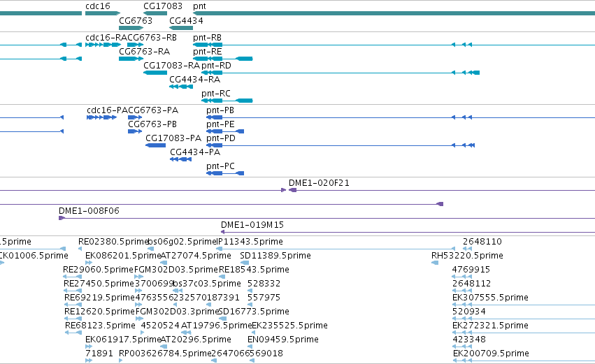Viewport: 595px width, 364px height.
Task: Click the CG17083-PA protein label
Action: [173, 138]
